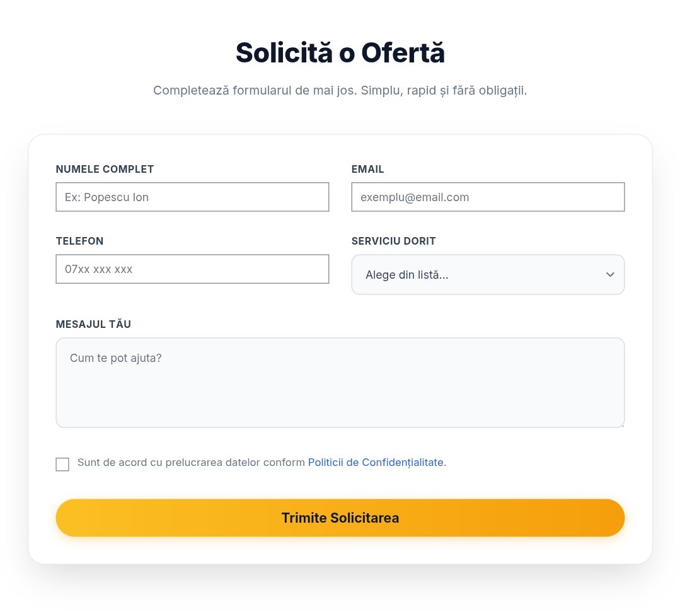Click the "Completează formularul" subtitle text
The width and height of the screenshot is (680, 616).
(340, 90)
